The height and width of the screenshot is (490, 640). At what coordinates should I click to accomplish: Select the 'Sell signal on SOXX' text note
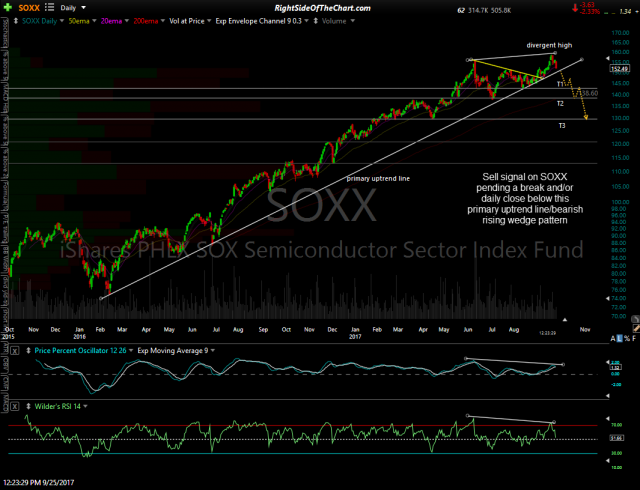pos(525,198)
